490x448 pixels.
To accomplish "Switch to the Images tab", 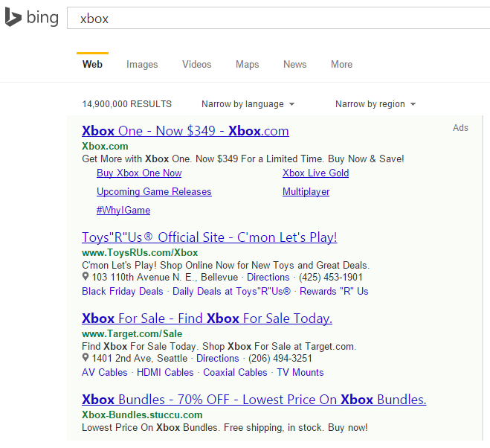I will pyautogui.click(x=142, y=65).
